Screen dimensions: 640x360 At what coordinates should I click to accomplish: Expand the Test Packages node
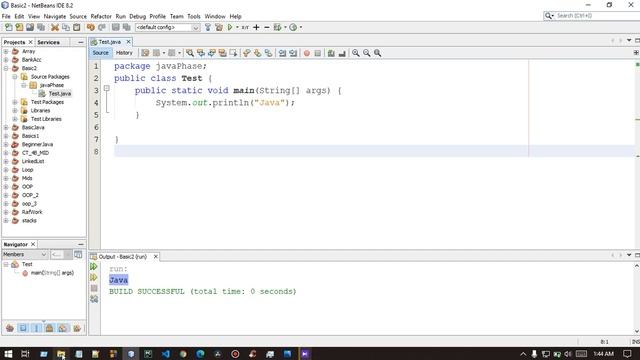point(15,102)
